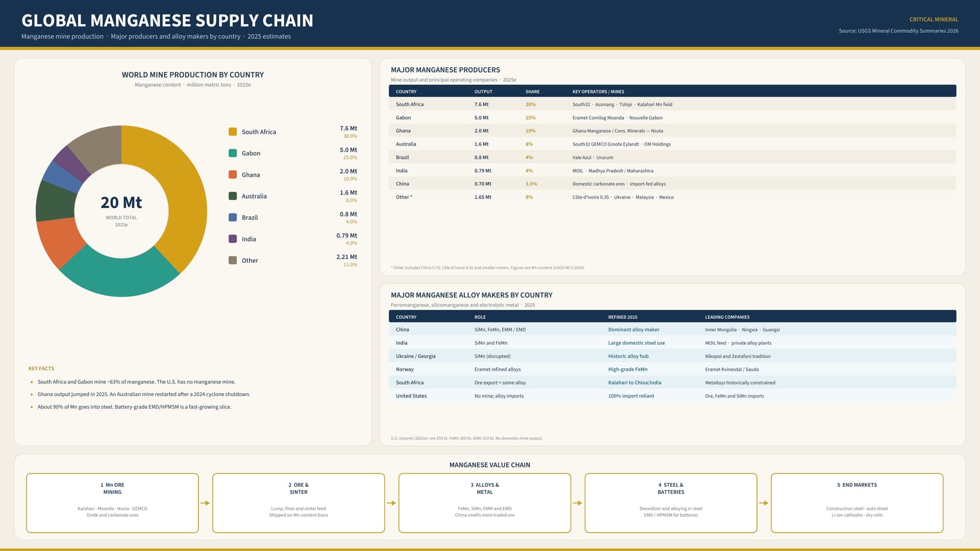Select the Other * row label
Image resolution: width=980 pixels, height=551 pixels.
404,197
